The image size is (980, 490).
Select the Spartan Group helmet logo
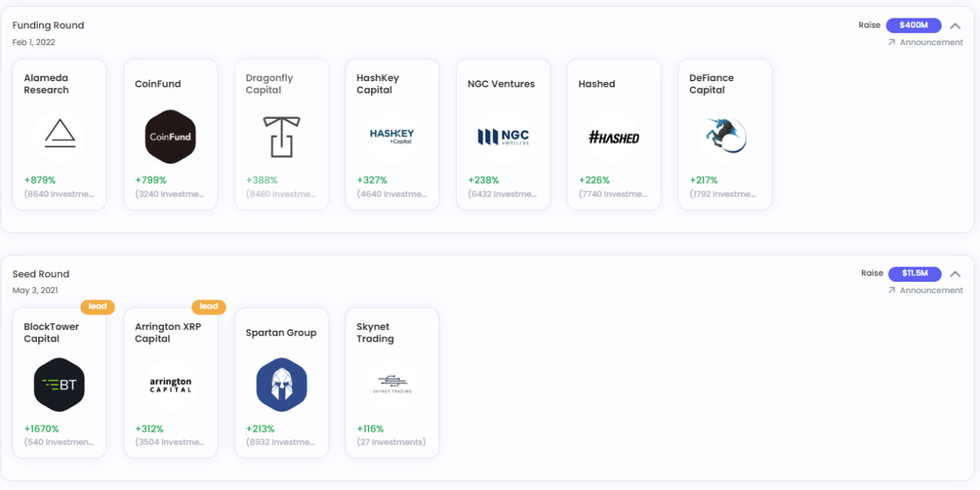point(282,385)
